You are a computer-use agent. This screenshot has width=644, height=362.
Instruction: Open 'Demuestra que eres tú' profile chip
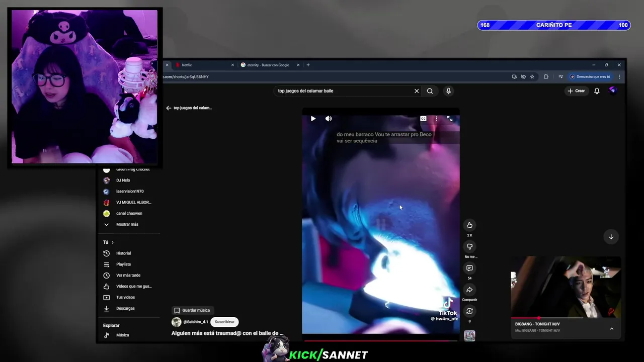pos(590,77)
